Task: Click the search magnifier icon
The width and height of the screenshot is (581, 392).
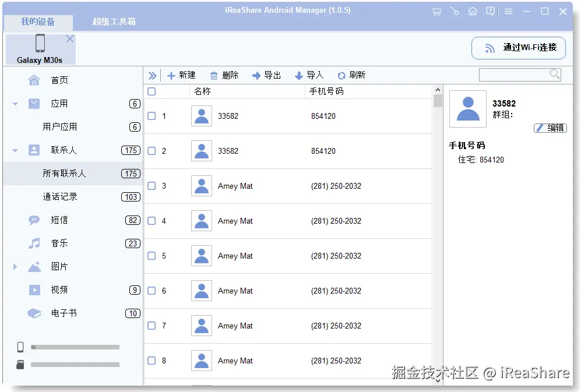Action: point(554,74)
